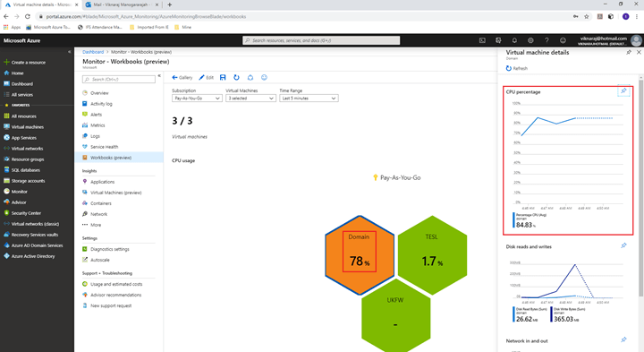Click the TESL hexagon at 1.7%
644x352 pixels.
click(x=432, y=255)
